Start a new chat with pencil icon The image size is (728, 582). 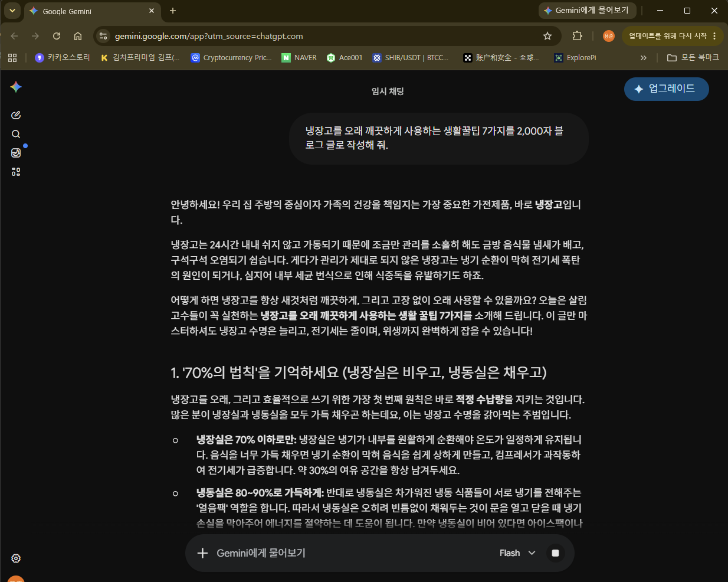coord(16,115)
